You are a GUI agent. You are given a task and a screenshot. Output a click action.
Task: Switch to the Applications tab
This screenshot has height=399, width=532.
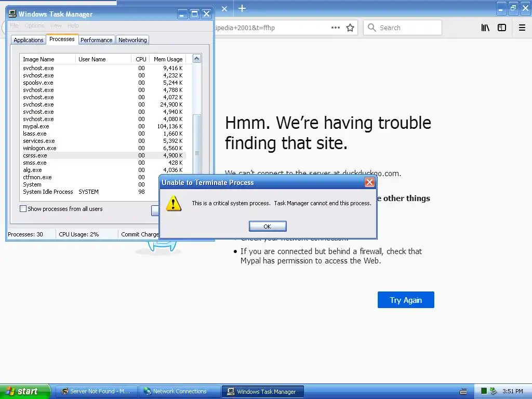29,40
